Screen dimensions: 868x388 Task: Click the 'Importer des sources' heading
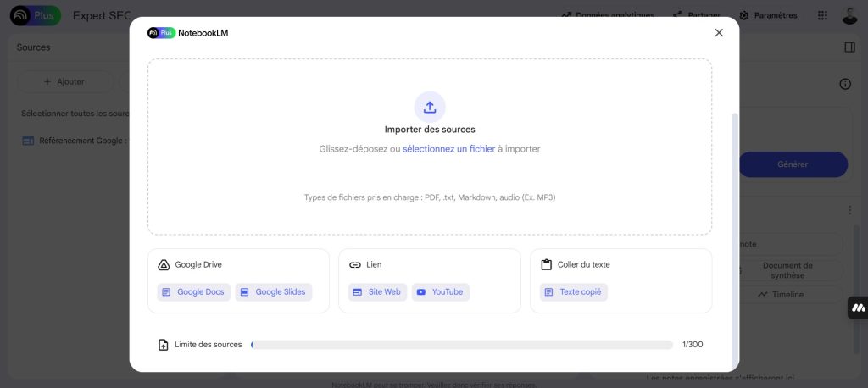[430, 130]
